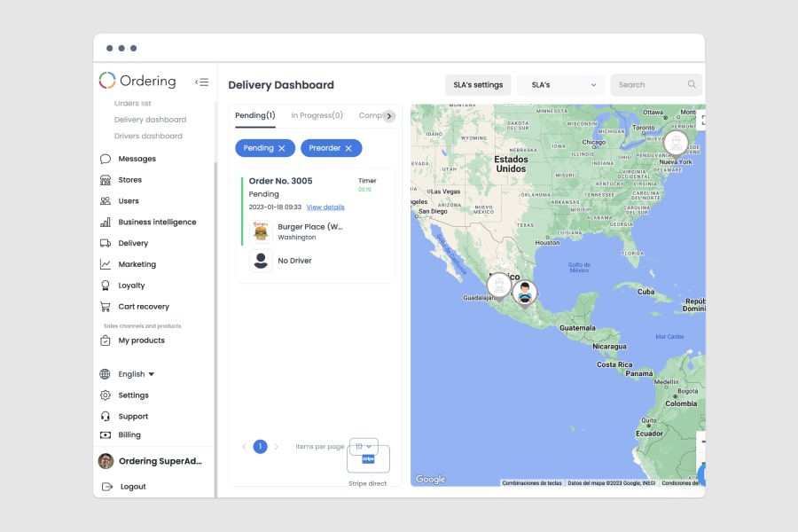The width and height of the screenshot is (798, 532).
Task: Click the Timer label on order card
Action: coord(367,181)
